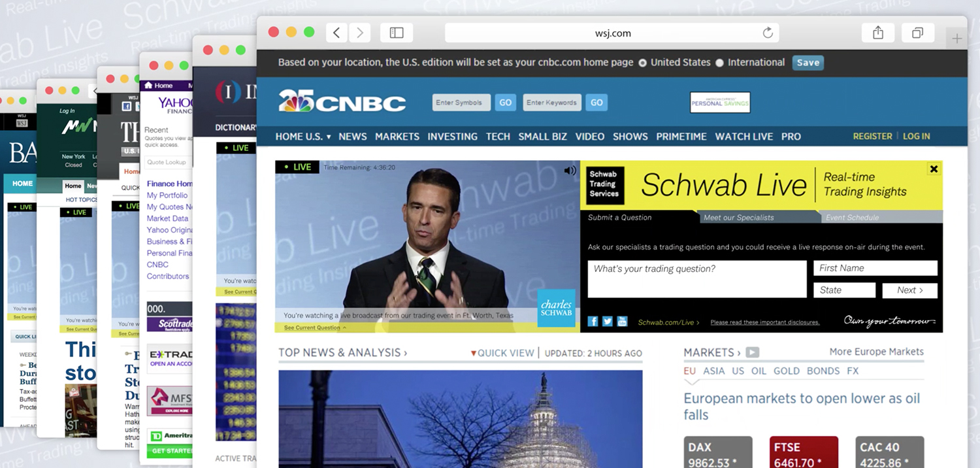Open the SHOWS menu
Image resolution: width=980 pixels, height=468 pixels.
(630, 137)
